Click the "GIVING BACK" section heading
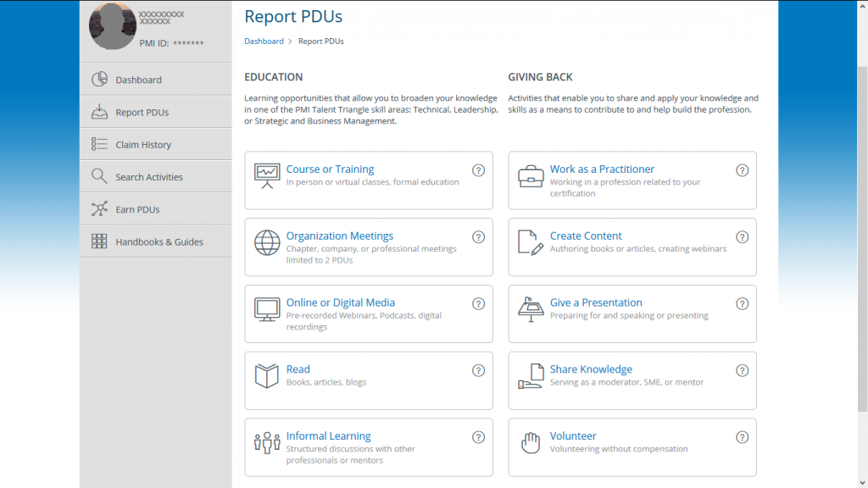This screenshot has width=868, height=488. (x=540, y=77)
